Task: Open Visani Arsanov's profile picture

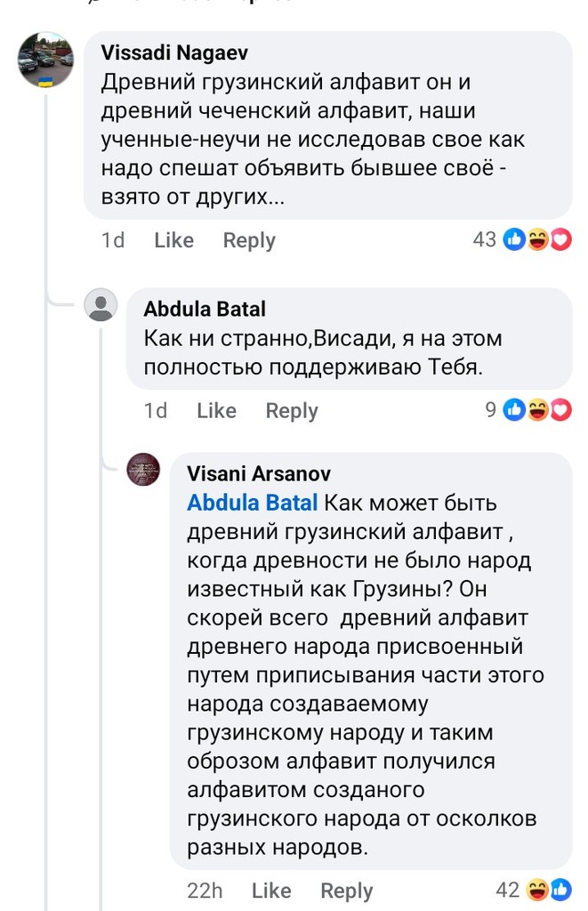Action: [144, 469]
